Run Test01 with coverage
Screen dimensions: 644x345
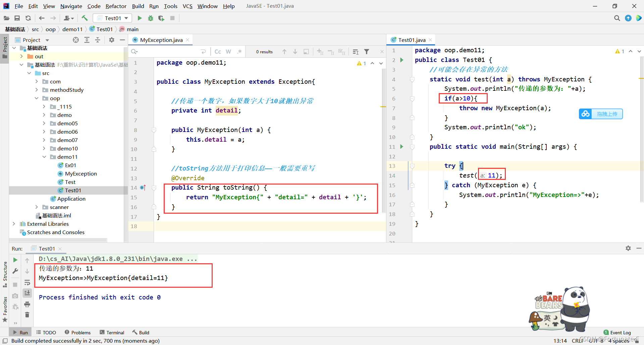coord(161,18)
